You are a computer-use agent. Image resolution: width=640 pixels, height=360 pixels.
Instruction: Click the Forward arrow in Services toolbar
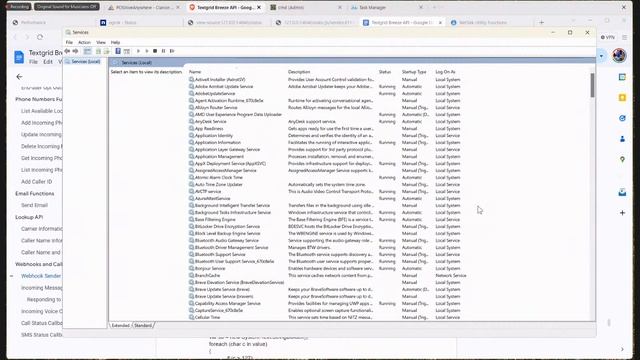point(75,51)
